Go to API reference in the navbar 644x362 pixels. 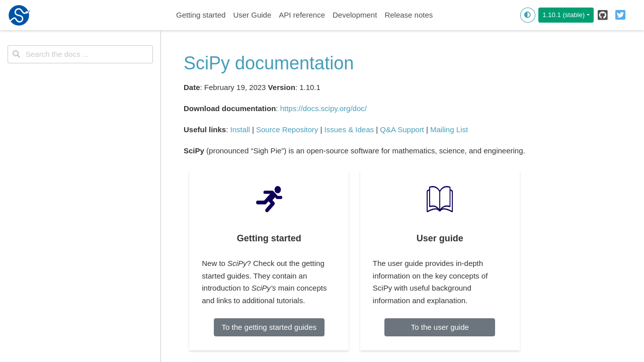pos(302,15)
